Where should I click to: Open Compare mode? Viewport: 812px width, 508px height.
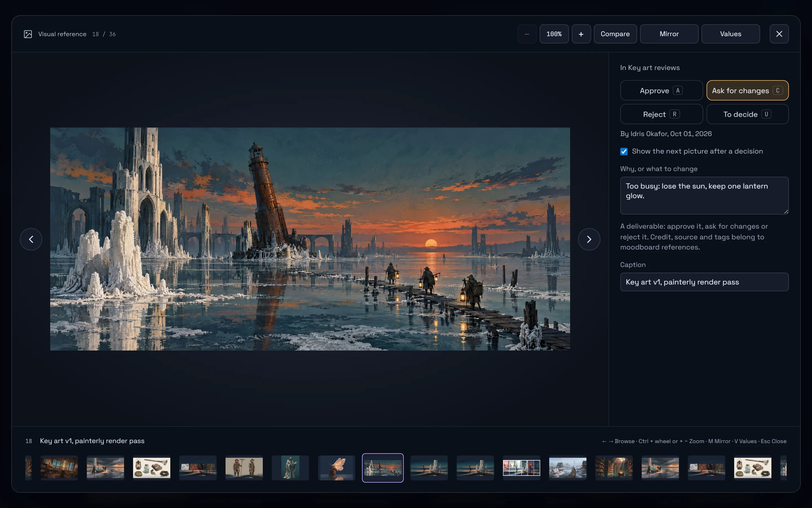point(615,34)
